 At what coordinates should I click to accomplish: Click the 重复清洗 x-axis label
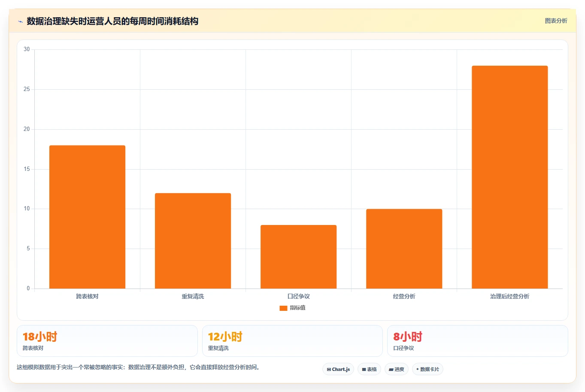tap(193, 296)
